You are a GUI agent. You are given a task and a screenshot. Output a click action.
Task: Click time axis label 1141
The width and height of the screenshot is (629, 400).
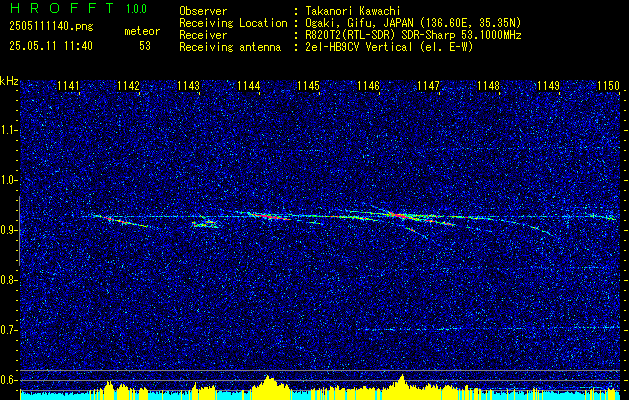tap(69, 86)
